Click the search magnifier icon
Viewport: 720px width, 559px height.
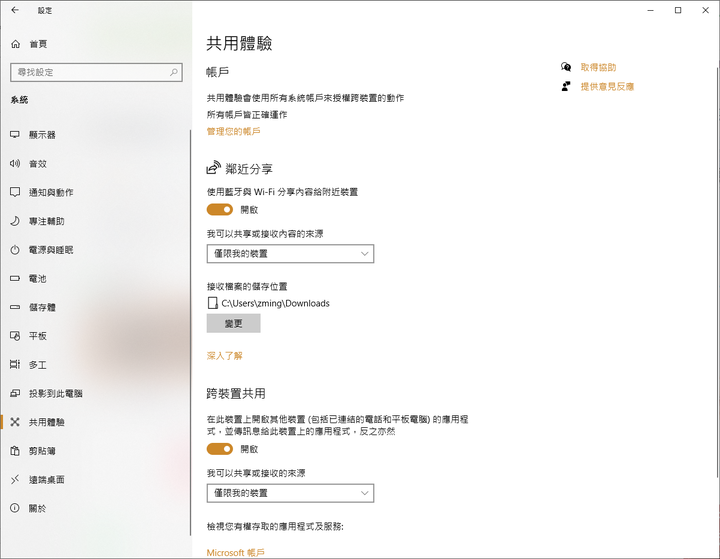click(174, 72)
